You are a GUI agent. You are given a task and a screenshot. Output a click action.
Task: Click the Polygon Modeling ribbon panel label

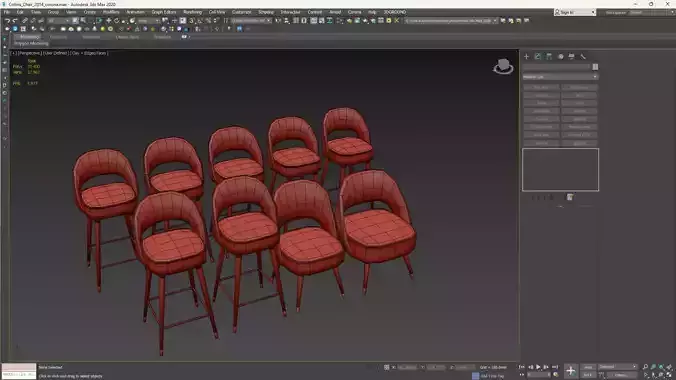pyautogui.click(x=31, y=44)
